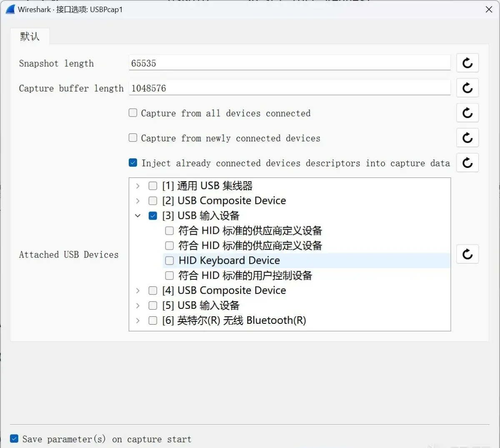Collapse the [3] USB 输入设备 node
The height and width of the screenshot is (448, 500).
pos(138,215)
